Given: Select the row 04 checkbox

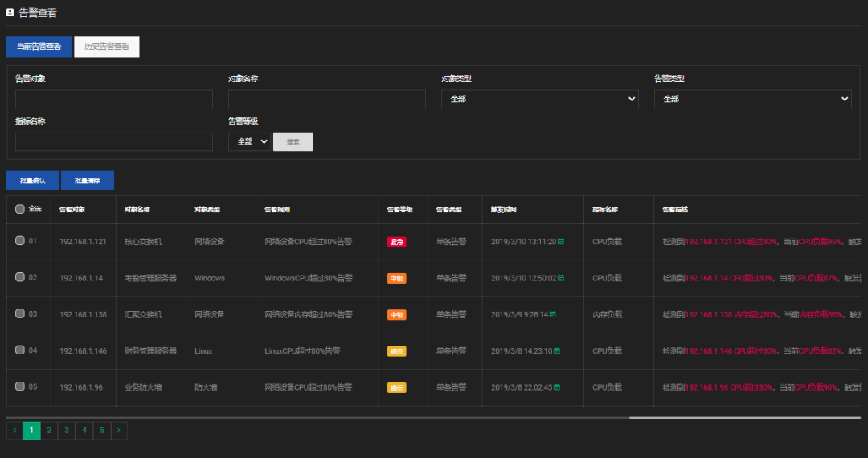Looking at the screenshot, I should pos(20,350).
